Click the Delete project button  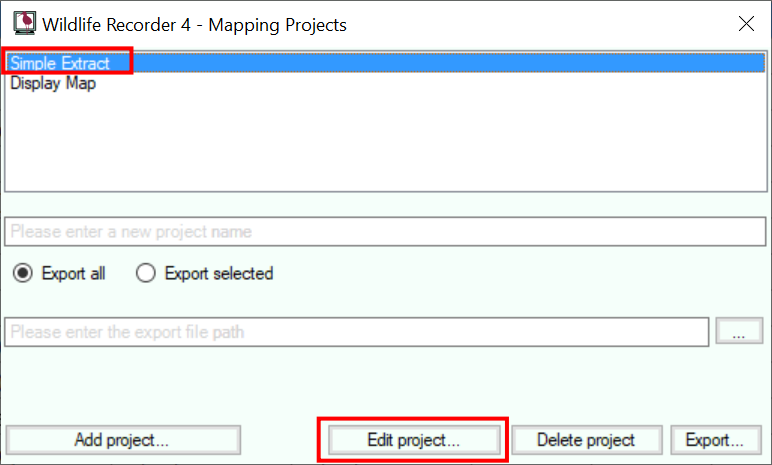click(587, 440)
